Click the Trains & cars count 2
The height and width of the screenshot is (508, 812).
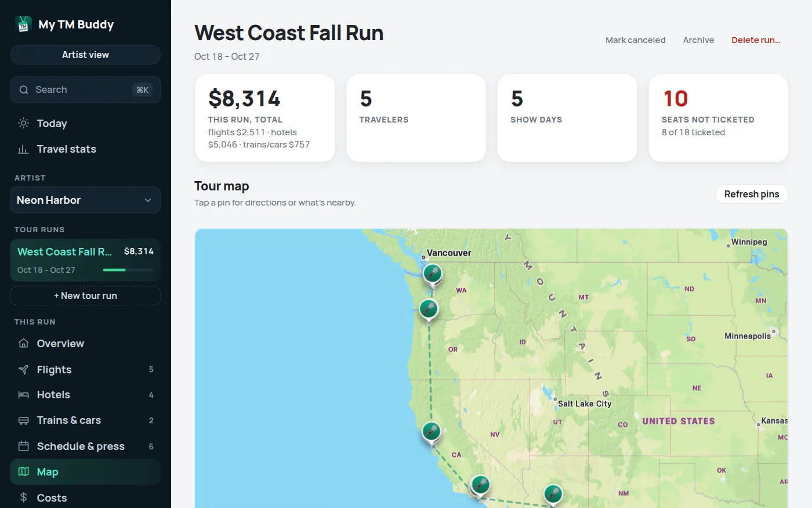pos(151,420)
